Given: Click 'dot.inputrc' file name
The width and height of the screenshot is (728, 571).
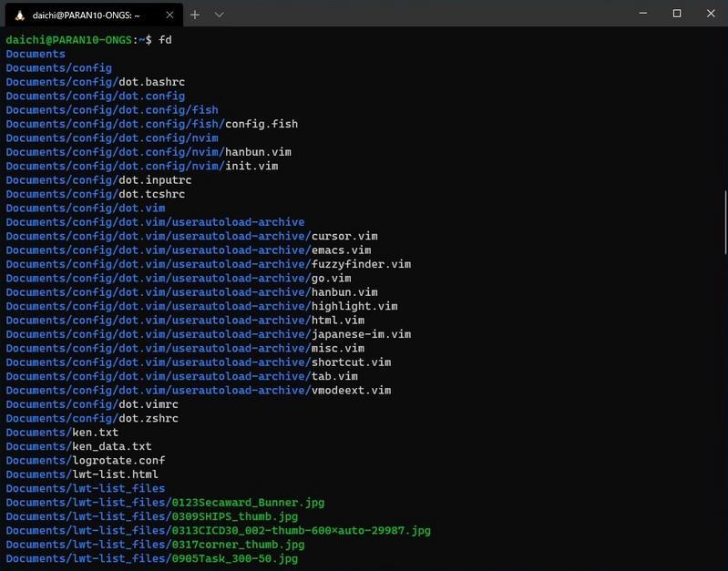Looking at the screenshot, I should pos(155,180).
